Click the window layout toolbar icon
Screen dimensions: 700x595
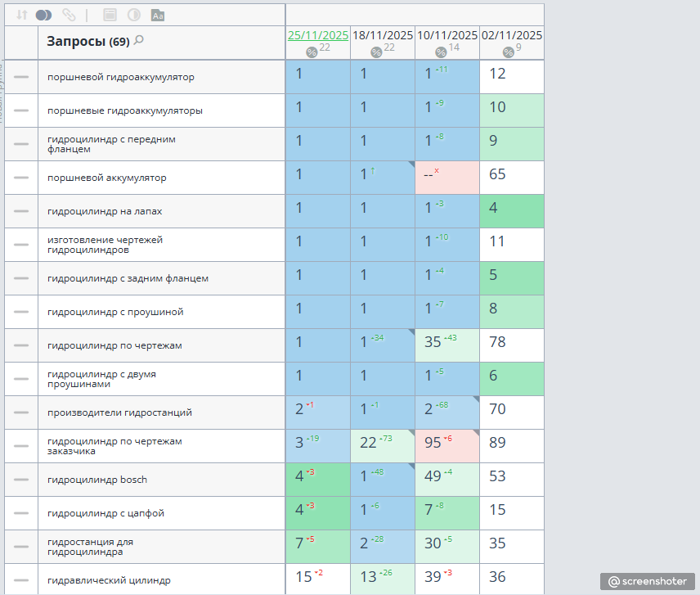[x=110, y=16]
